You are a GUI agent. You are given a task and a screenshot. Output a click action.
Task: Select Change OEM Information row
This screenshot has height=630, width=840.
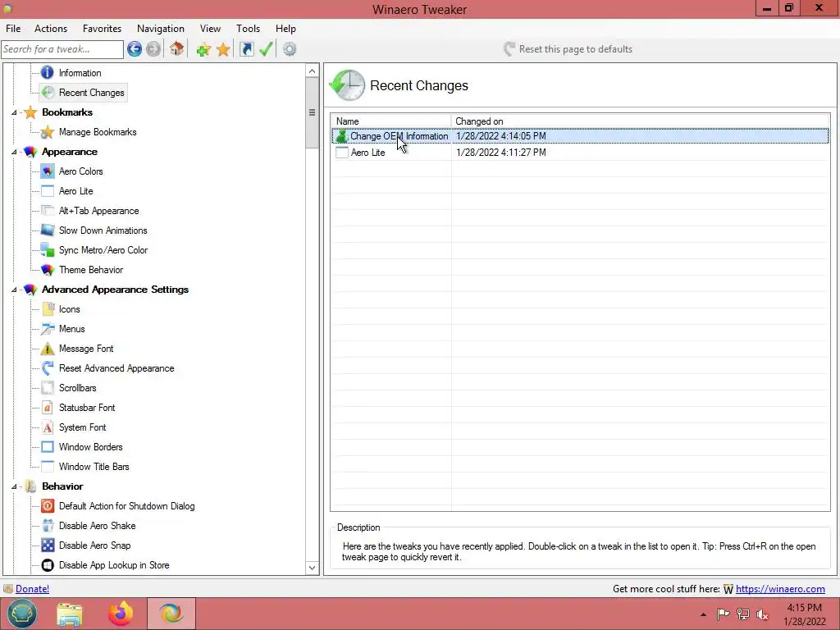(580, 136)
